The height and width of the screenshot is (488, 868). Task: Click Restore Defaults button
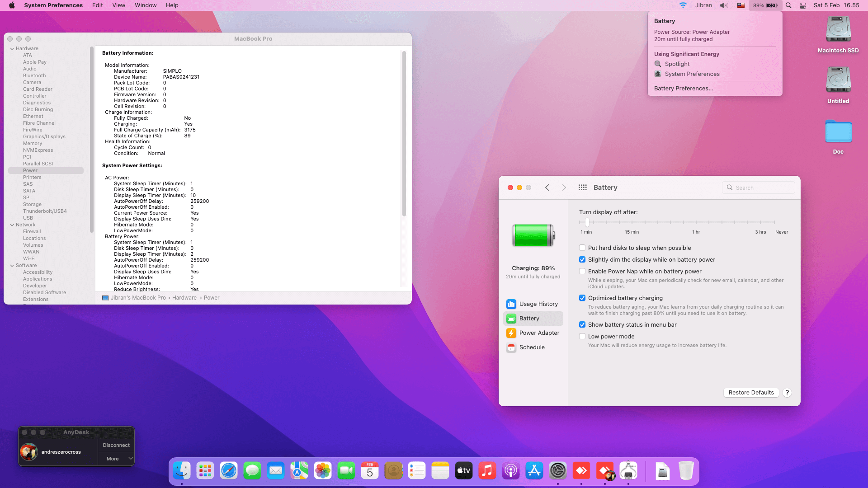point(751,393)
